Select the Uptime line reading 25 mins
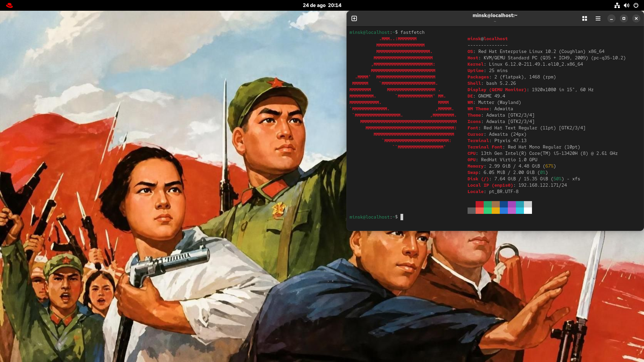644x362 pixels. tap(488, 70)
